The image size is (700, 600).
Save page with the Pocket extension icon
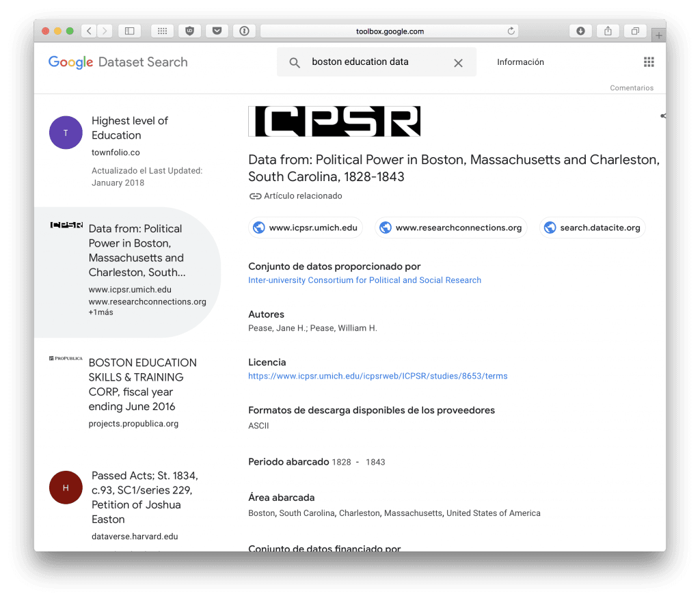point(217,31)
